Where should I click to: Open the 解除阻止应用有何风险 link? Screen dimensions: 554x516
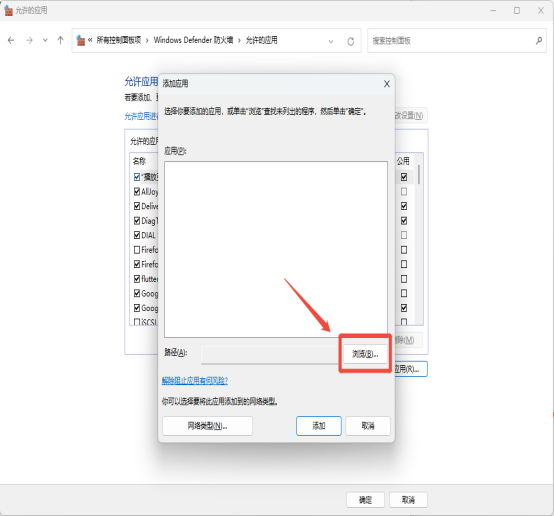195,381
